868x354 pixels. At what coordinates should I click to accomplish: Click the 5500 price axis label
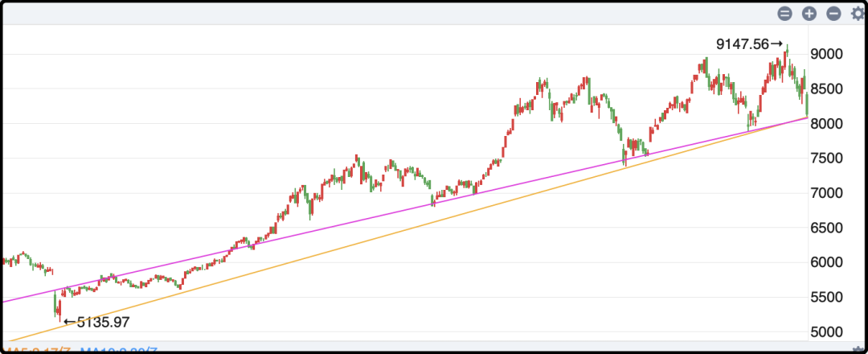click(827, 298)
